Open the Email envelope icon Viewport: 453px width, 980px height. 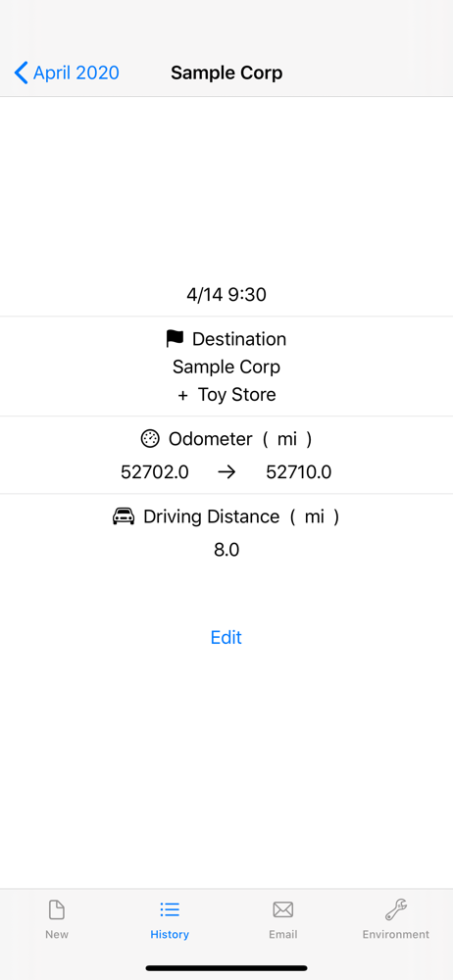[x=282, y=909]
